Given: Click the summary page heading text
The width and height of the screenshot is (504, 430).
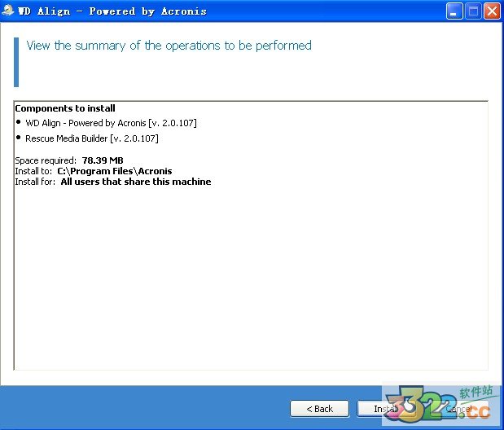Looking at the screenshot, I should pos(169,46).
